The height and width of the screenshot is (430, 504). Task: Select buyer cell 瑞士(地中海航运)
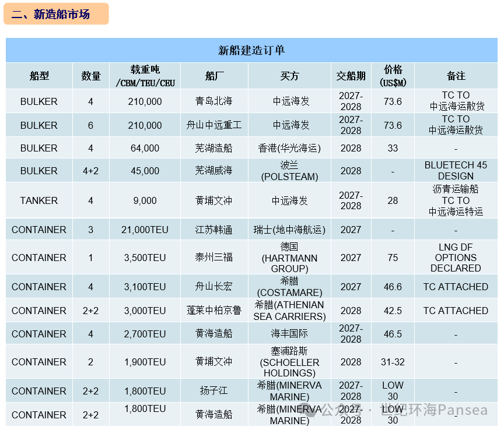[x=289, y=230]
